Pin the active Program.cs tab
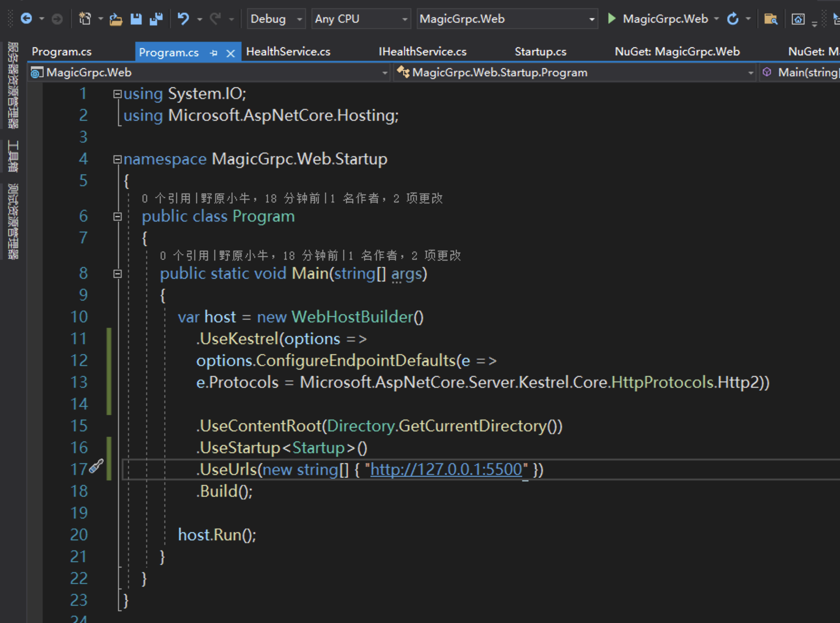The width and height of the screenshot is (840, 623). 212,52
